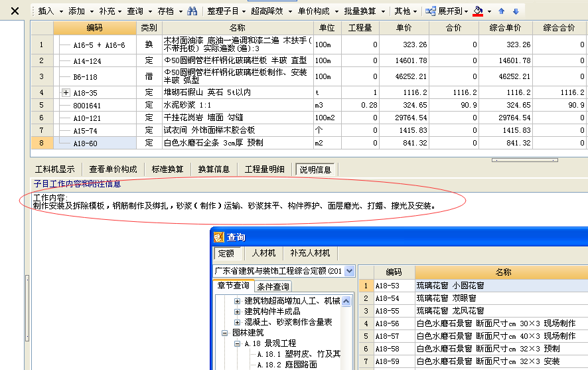Select cell A16-5 + A16-6
This screenshot has width=588, height=370.
[95, 45]
